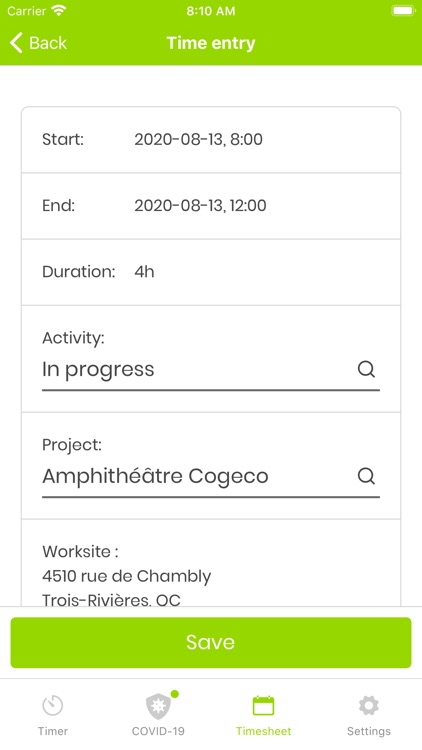Viewport: 422px width, 750px height.
Task: Tap the Project search magnifier icon
Action: (x=366, y=476)
